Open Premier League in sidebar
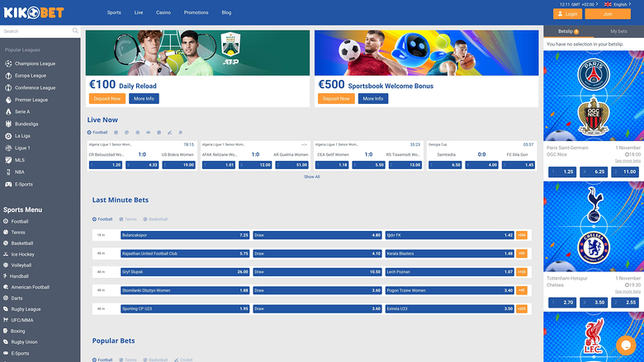Viewport: 644px width, 362px height. tap(31, 100)
